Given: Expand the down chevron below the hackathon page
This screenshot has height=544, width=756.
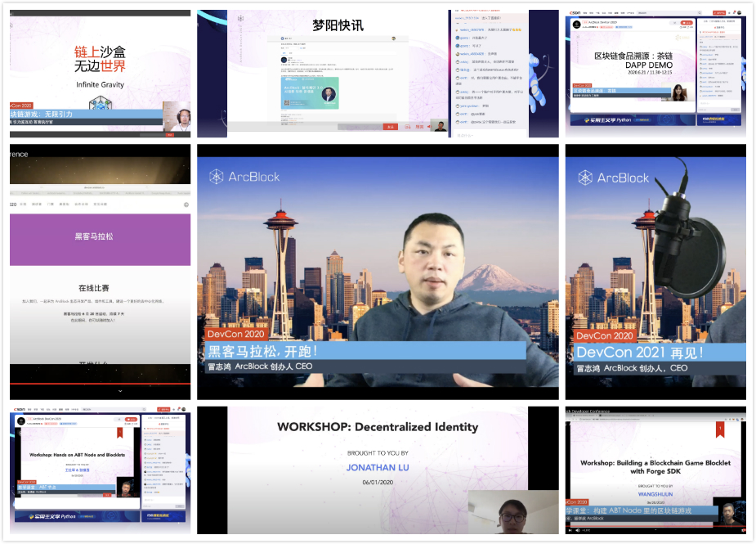Looking at the screenshot, I should coord(120,391).
